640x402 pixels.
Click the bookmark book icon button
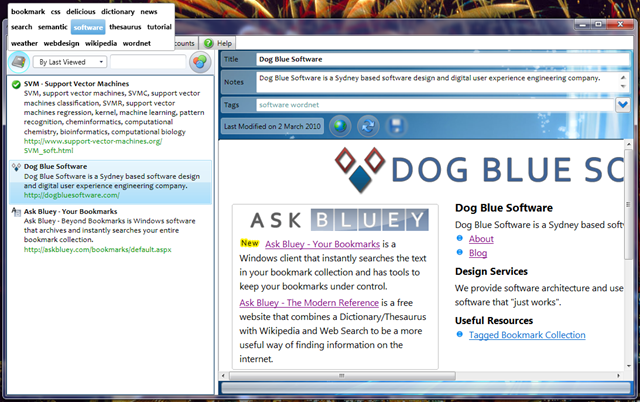19,62
